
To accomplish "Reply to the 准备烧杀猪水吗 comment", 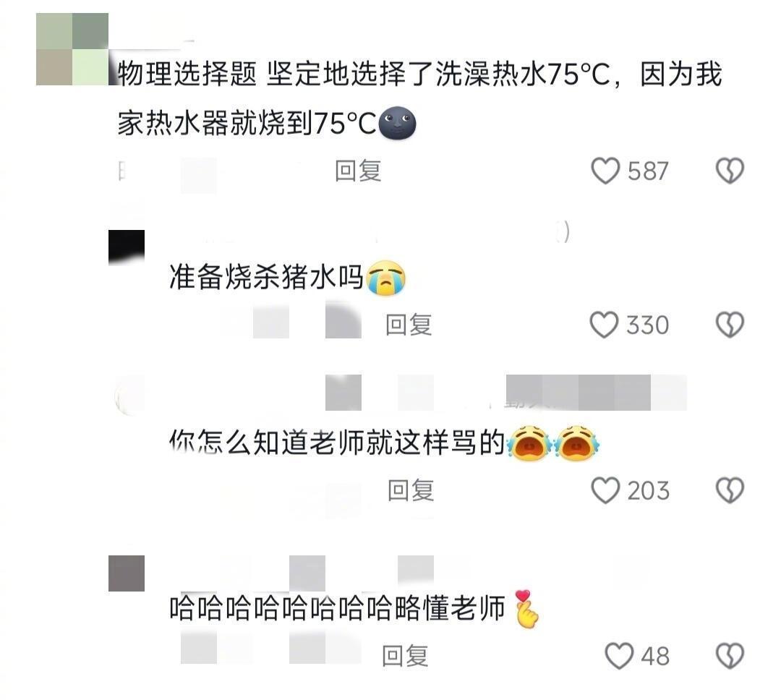I will point(409,325).
